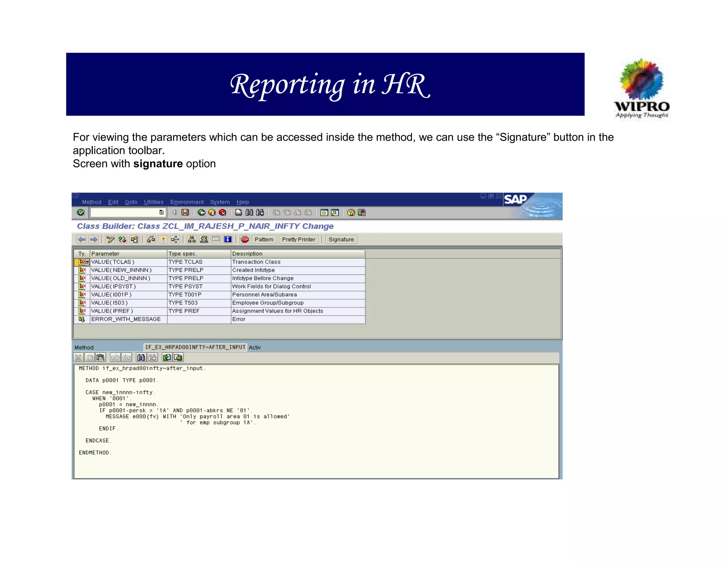The height and width of the screenshot is (562, 728).
Task: Click the Signature button
Action: click(x=341, y=239)
